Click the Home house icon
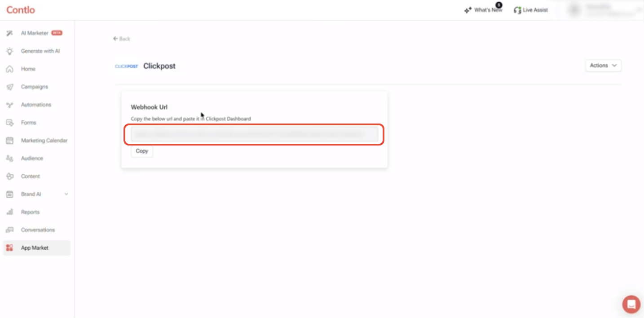This screenshot has width=644, height=318. coord(9,69)
